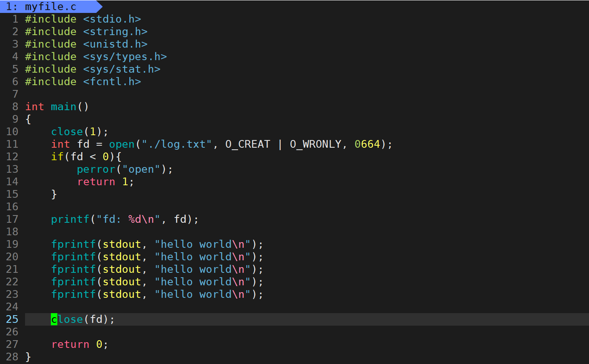The height and width of the screenshot is (364, 589).
Task: Click the '<string.h>' header name
Action: tap(115, 31)
